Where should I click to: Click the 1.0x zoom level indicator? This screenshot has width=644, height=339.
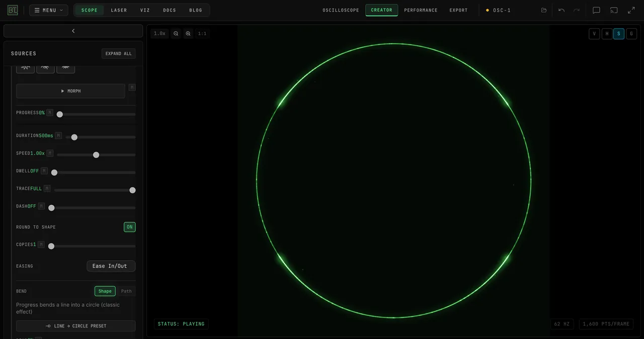point(159,34)
